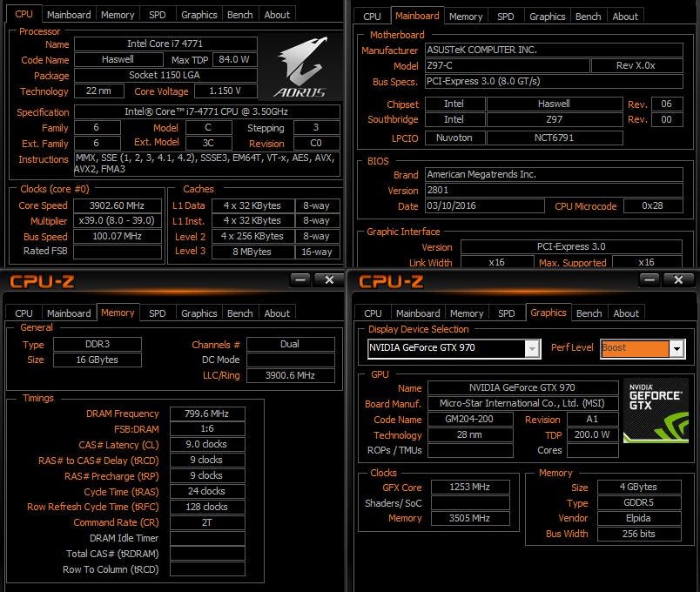Open SPD tab in Mainboard window
This screenshot has width=700, height=592.
click(505, 17)
